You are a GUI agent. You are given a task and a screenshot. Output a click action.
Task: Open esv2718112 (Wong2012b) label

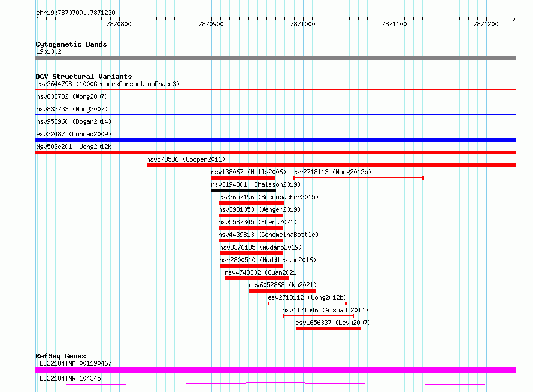click(x=307, y=297)
